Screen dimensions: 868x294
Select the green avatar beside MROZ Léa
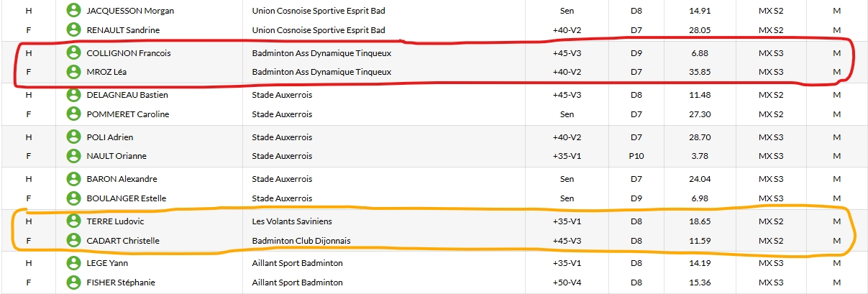click(73, 72)
